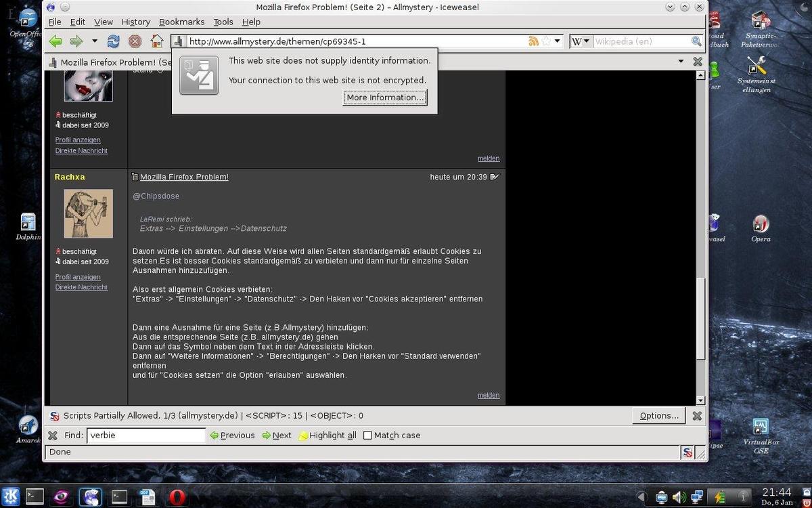The width and height of the screenshot is (812, 508).
Task: Click NoScript icon in the status bar
Action: [x=687, y=452]
